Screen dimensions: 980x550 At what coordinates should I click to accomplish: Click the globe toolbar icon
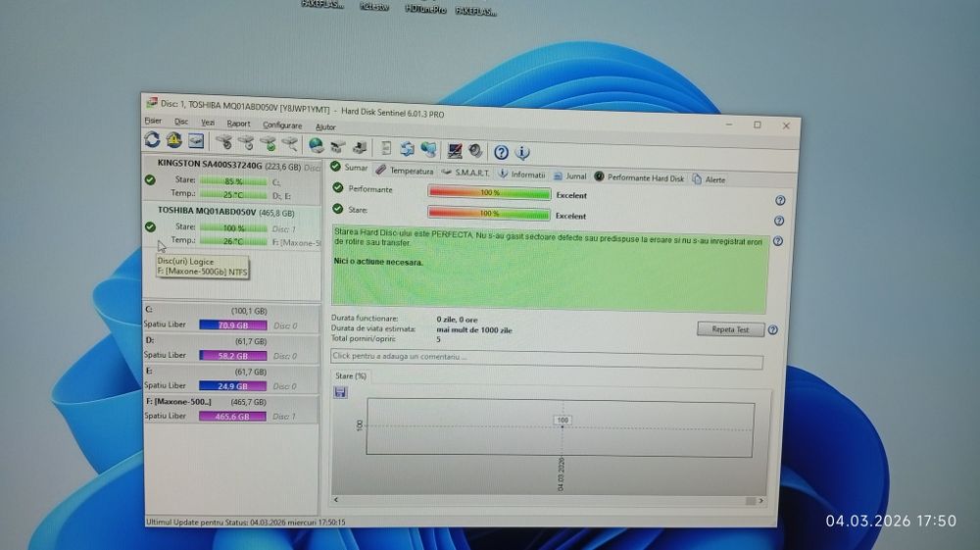click(x=317, y=146)
